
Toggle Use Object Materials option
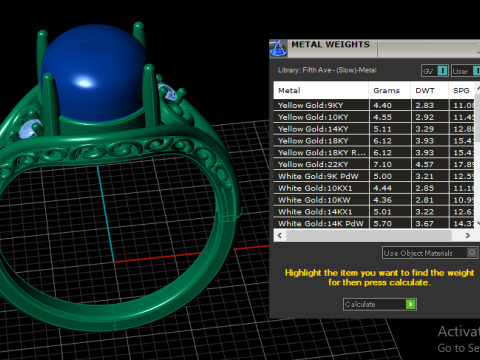click(430, 253)
